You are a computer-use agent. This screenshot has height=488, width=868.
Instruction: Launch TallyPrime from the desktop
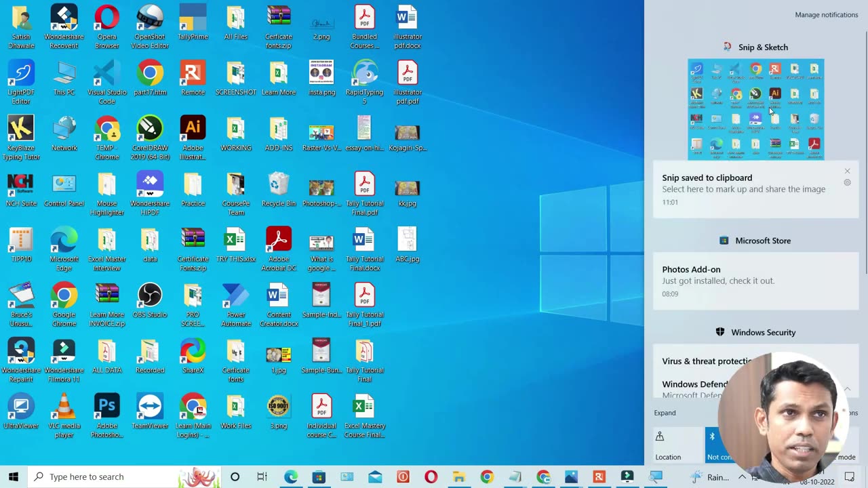[193, 22]
